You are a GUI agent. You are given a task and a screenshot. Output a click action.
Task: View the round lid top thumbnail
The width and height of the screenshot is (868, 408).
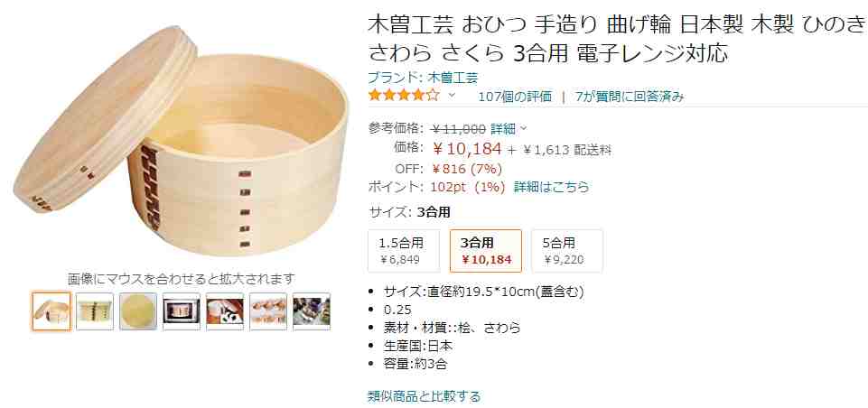[x=138, y=311]
